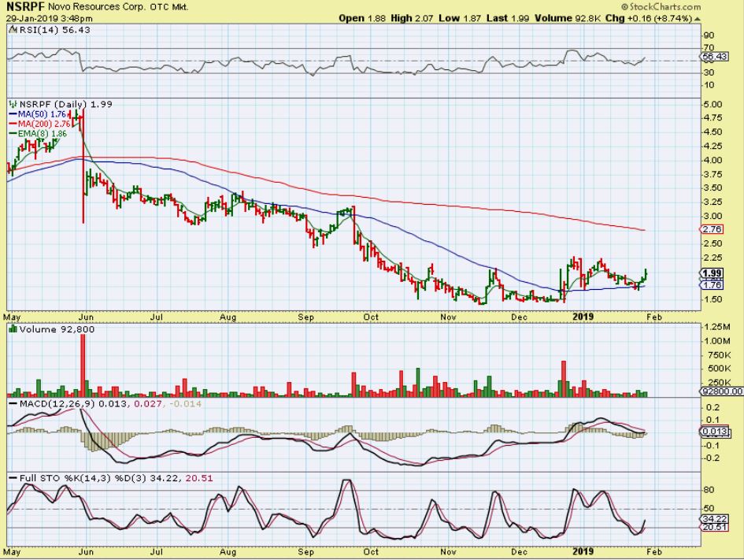Click the 56.43 RSI tag on right axis
This screenshot has width=744, height=560.
pos(714,57)
